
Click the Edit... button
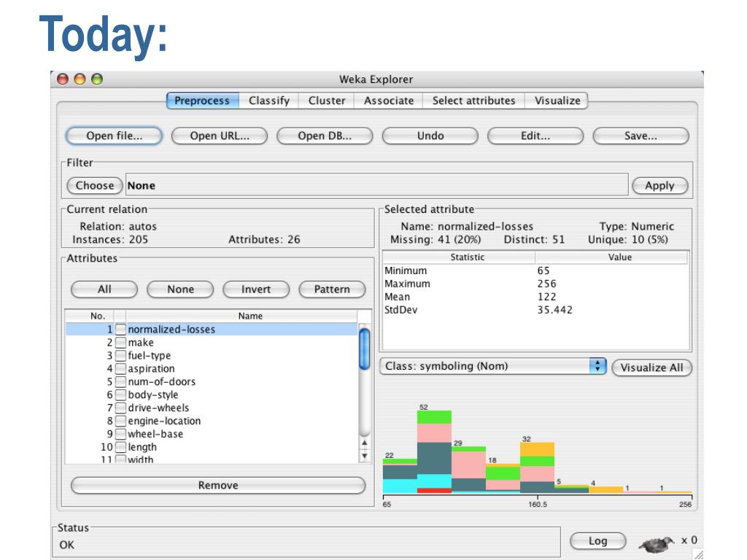point(535,136)
